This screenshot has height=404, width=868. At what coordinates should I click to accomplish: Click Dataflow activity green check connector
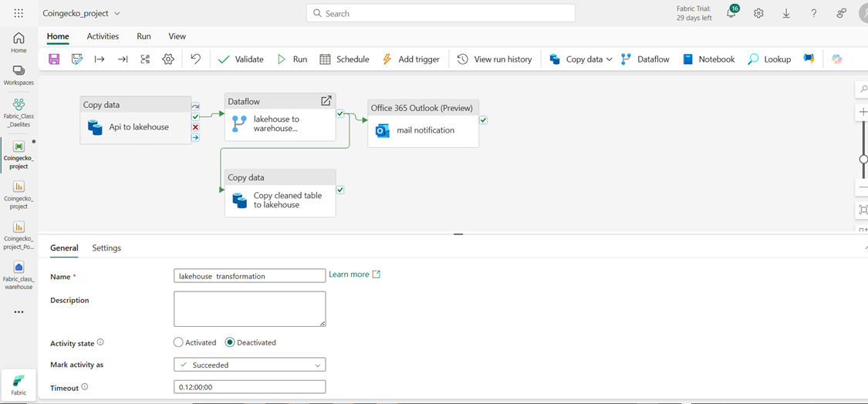[x=340, y=113]
